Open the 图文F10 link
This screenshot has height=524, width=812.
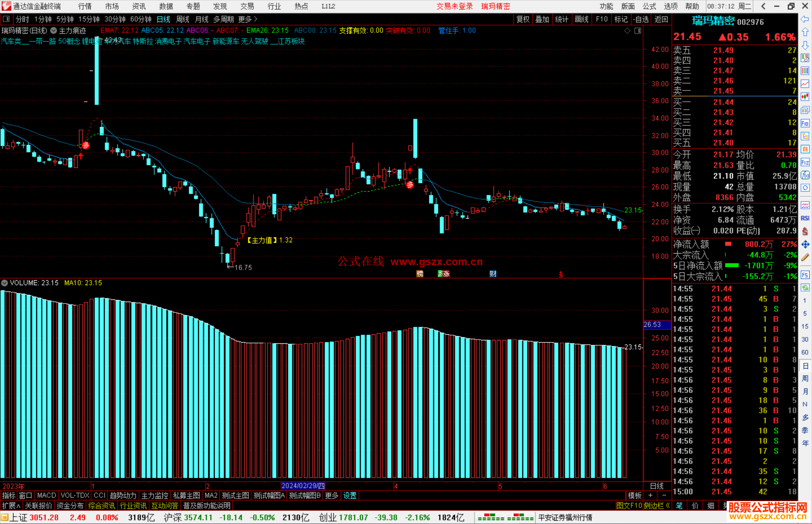629,506
